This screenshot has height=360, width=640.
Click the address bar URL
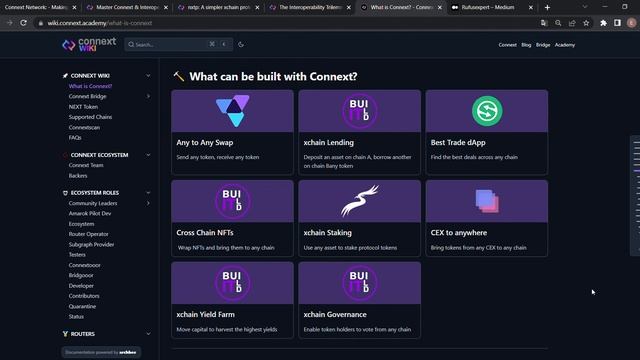click(x=100, y=23)
